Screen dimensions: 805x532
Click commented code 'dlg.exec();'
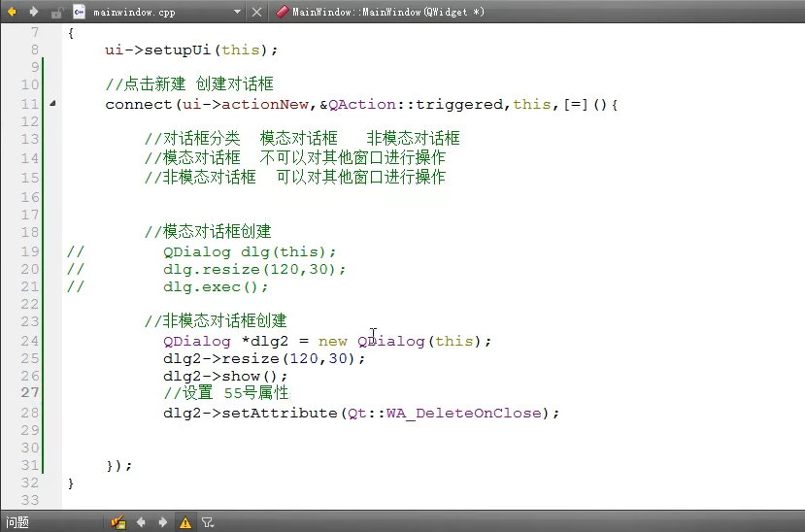[x=216, y=286]
